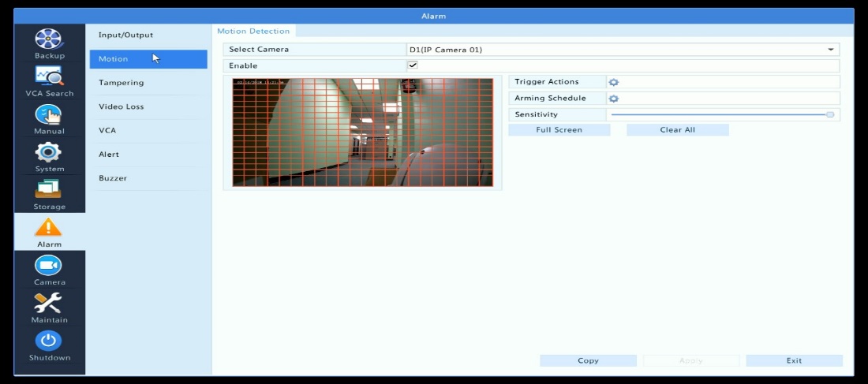Click the Clear All button
The height and width of the screenshot is (384, 868).
pos(677,130)
